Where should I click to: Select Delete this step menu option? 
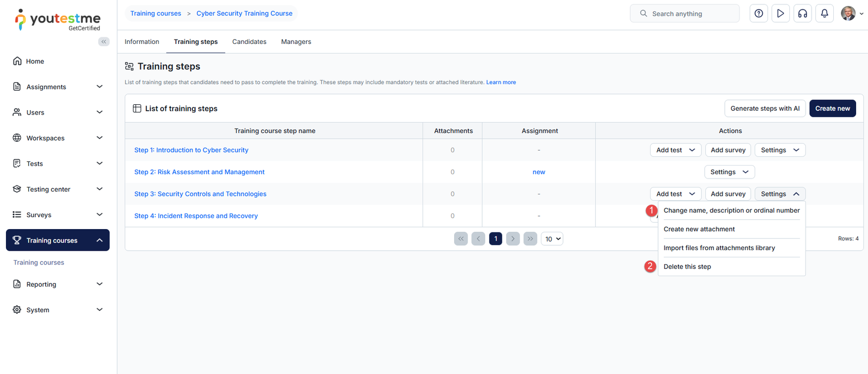[x=687, y=267]
